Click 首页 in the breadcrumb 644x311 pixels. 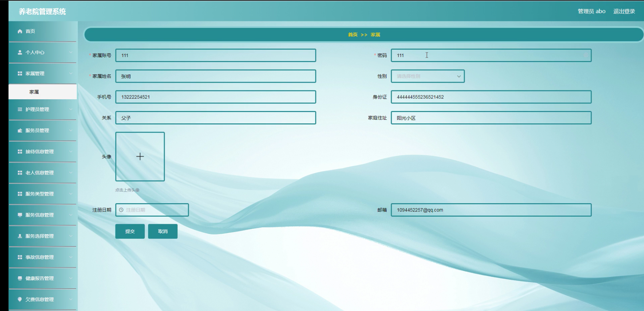(x=353, y=35)
